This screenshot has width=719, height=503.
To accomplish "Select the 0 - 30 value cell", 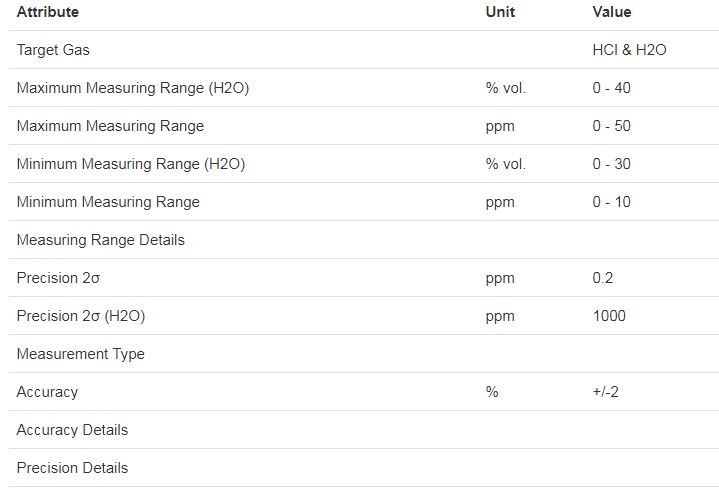I will click(611, 164).
